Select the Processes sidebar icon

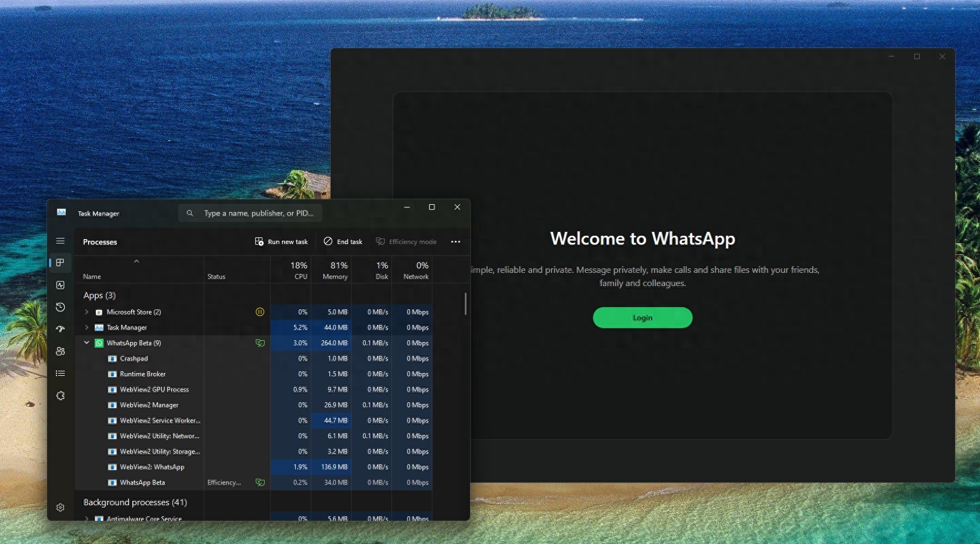[x=60, y=263]
